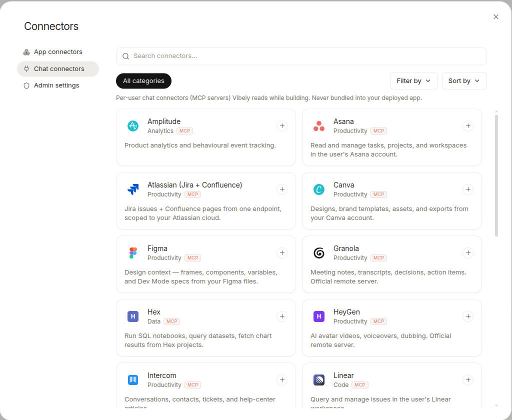512x420 pixels.
Task: Click the Granola spiral logo
Action: 319,253
